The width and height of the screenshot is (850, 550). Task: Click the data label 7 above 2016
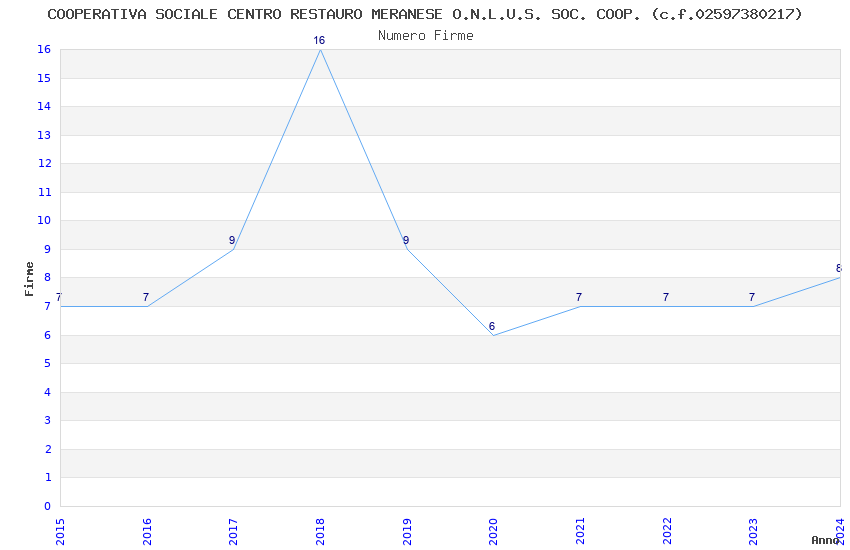click(x=146, y=297)
